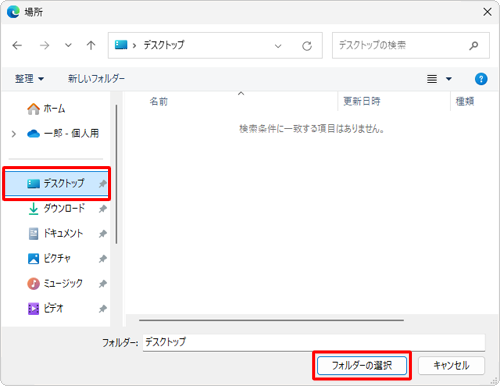Click the pin icon beside ミュージック
The height and width of the screenshot is (386, 500).
(x=103, y=284)
